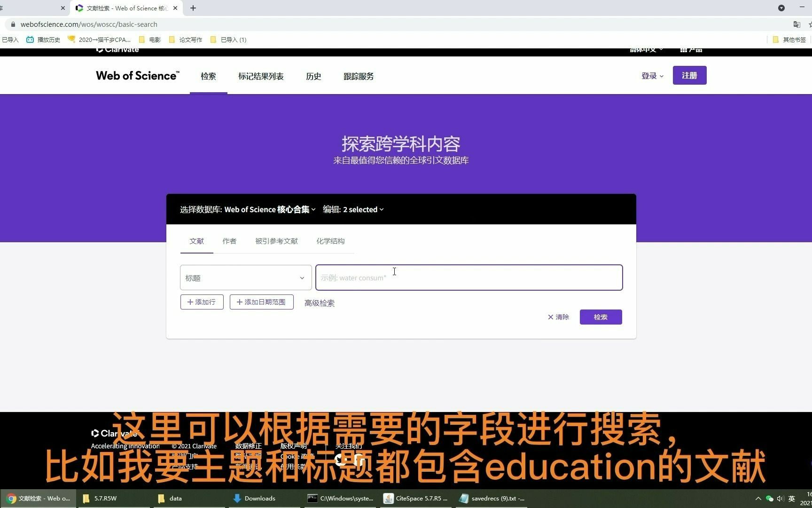Click the site lock icon in address bar
This screenshot has height=508, width=812.
pos(13,24)
